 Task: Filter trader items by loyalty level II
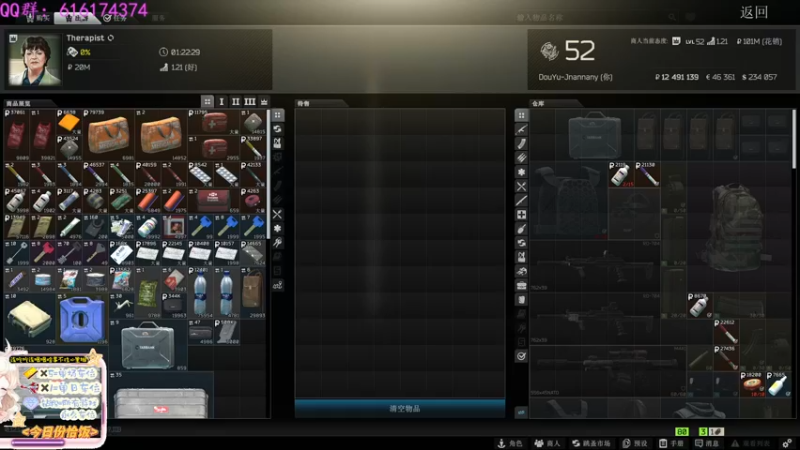(235, 102)
